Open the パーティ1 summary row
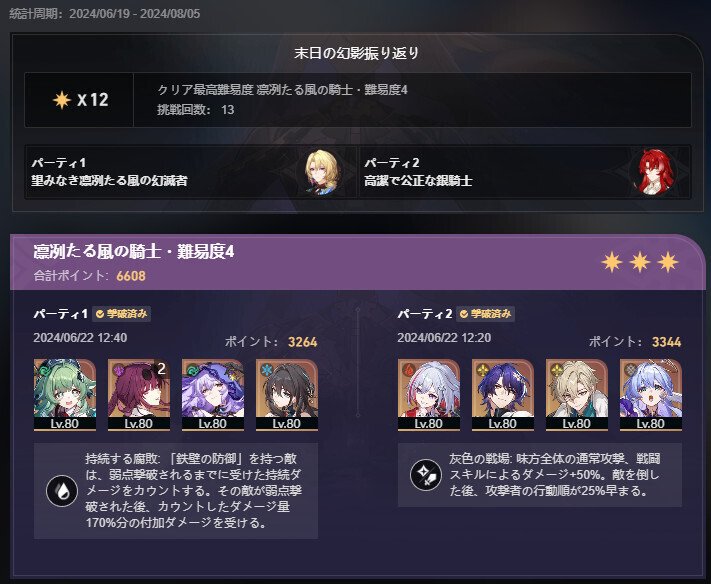The height and width of the screenshot is (584, 711). pos(191,172)
